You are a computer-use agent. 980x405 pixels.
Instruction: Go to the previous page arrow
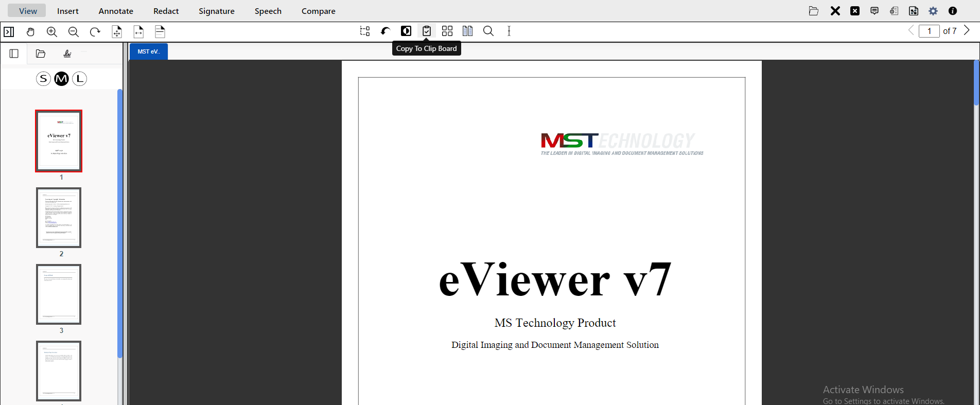coord(911,31)
